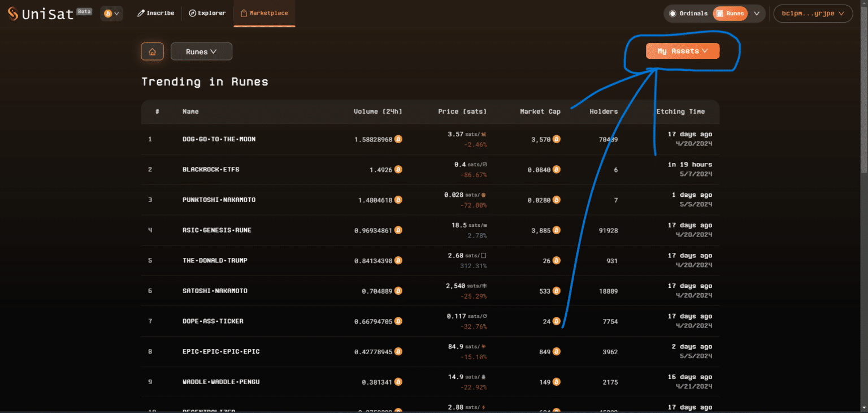The image size is (868, 413).
Task: Toggle the Ordinals radio circle
Action: [672, 13]
